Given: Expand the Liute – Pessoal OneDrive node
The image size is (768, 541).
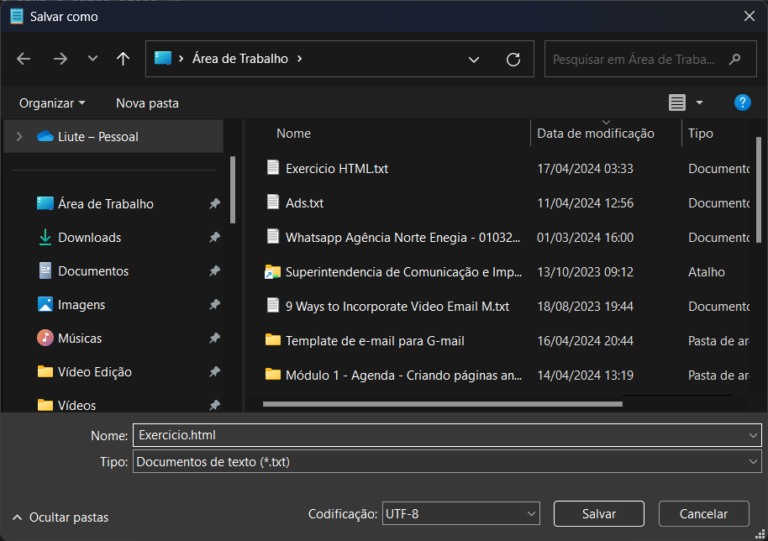Looking at the screenshot, I should (x=19, y=136).
